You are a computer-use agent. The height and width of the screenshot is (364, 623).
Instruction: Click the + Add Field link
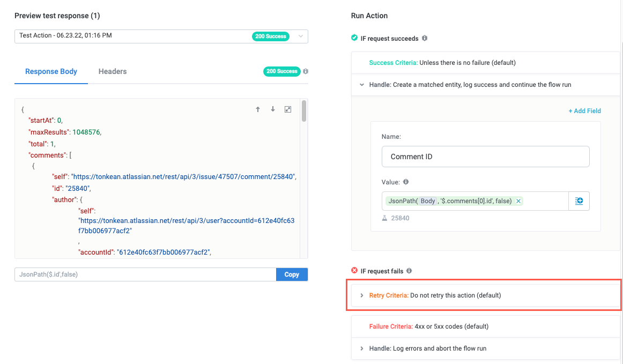click(584, 111)
